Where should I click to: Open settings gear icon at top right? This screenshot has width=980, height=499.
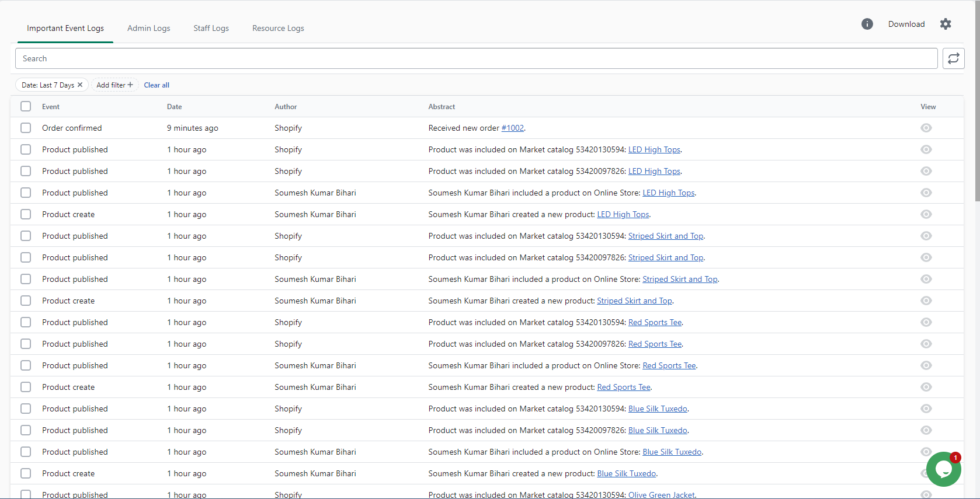(946, 24)
